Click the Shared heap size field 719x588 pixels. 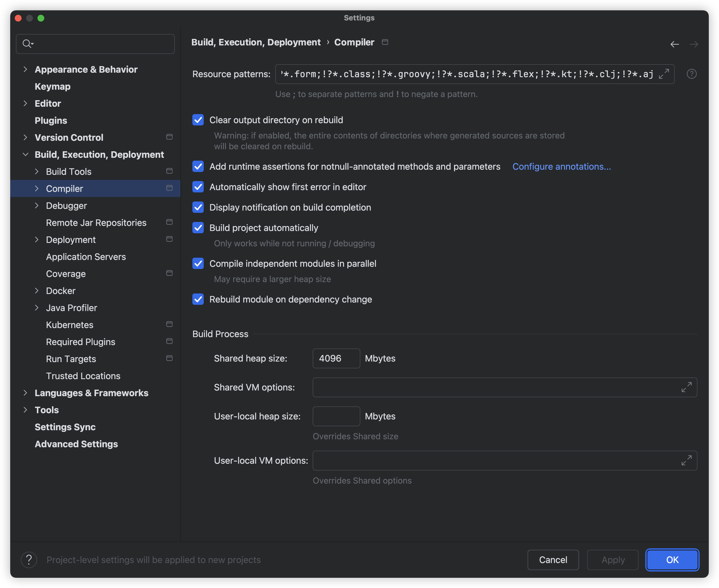tap(336, 358)
